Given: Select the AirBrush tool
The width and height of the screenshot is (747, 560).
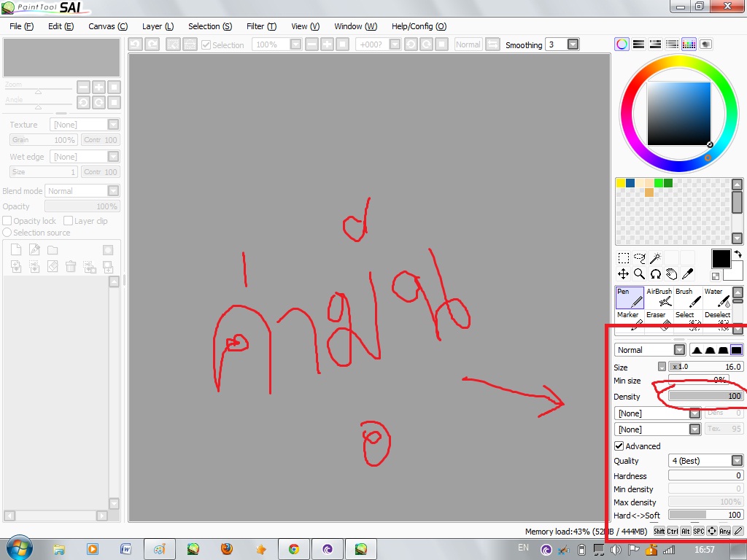Looking at the screenshot, I should [x=659, y=297].
